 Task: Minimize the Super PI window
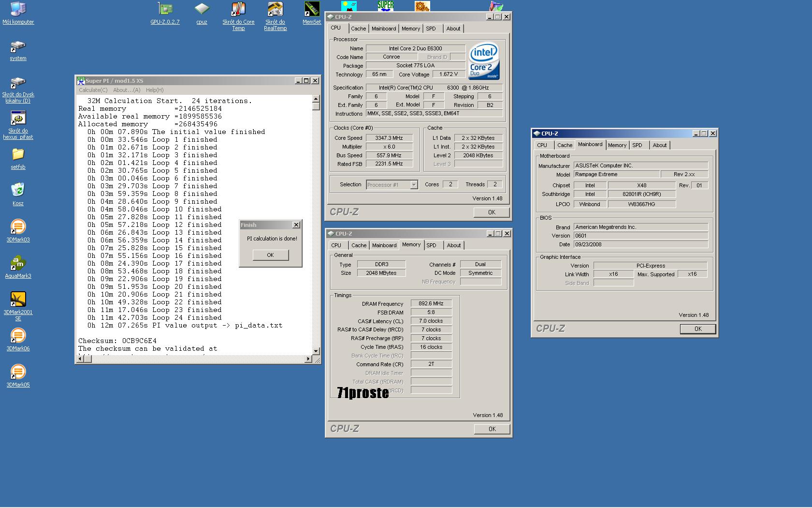(x=298, y=81)
